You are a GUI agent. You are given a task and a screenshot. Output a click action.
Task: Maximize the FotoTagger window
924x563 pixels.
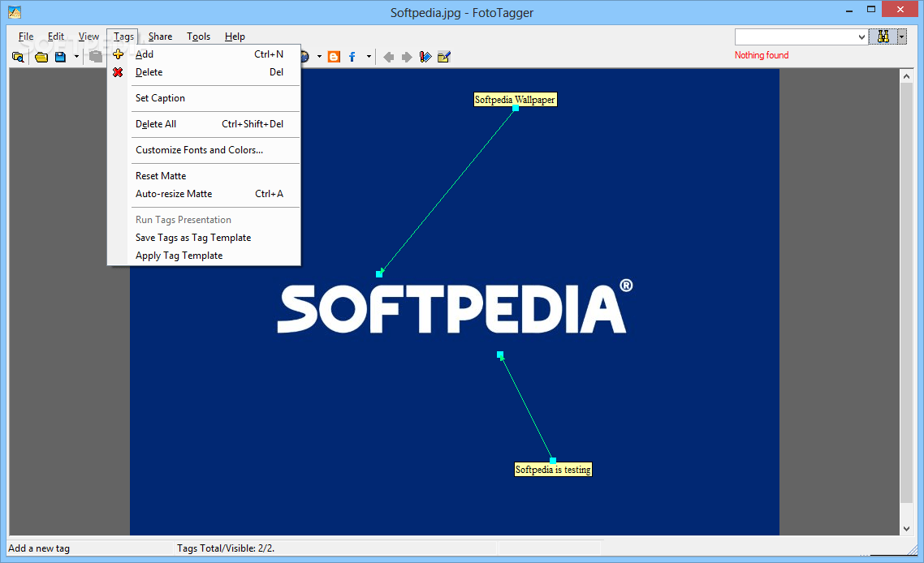coord(871,10)
